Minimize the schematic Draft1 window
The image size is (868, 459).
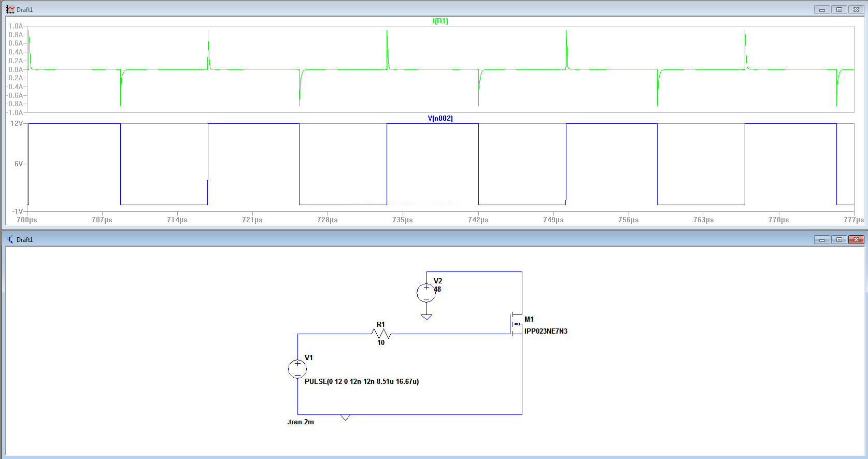[x=822, y=239]
